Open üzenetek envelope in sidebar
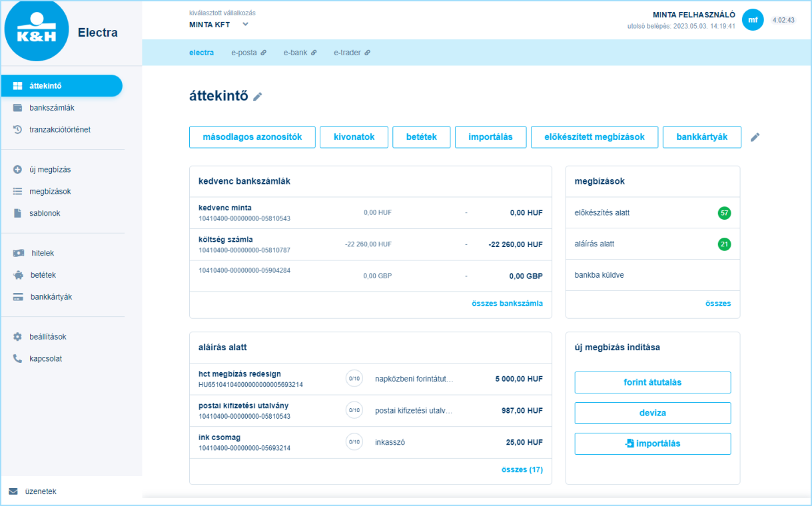 pos(13,491)
